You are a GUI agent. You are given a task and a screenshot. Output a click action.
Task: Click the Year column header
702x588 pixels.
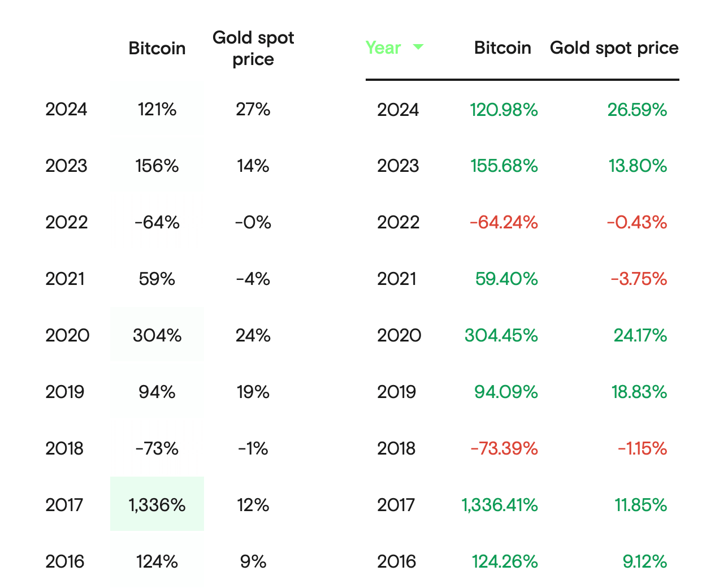point(383,48)
